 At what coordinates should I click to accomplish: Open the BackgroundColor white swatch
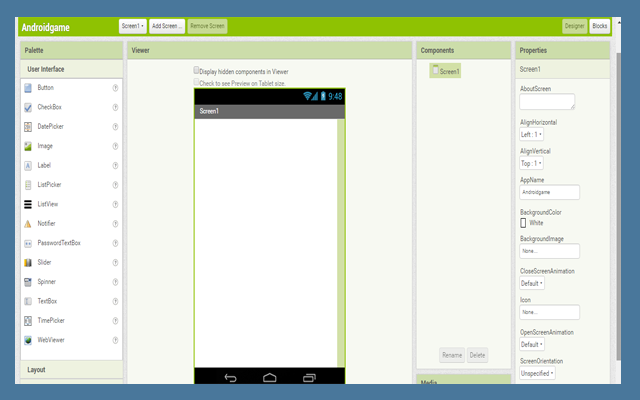[524, 223]
